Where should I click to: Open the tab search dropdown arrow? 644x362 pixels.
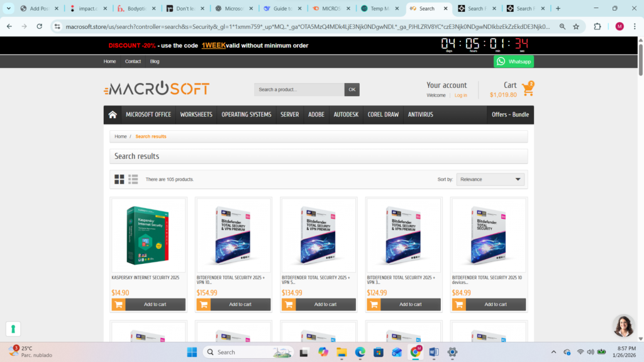pos(8,8)
